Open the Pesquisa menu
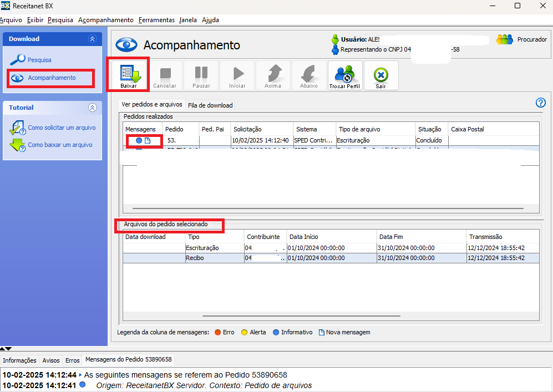Screen dimensions: 553x392 coord(60,20)
